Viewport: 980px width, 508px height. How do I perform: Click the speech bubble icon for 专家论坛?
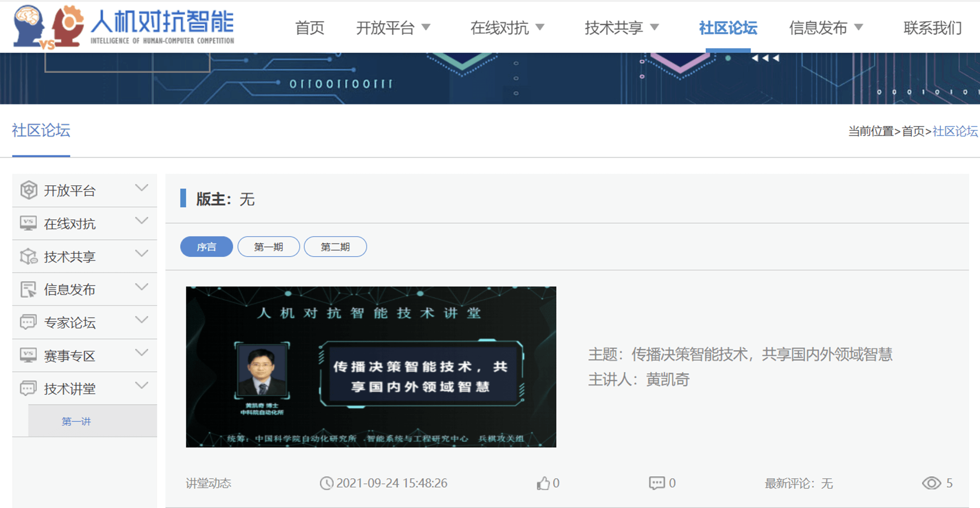point(29,322)
